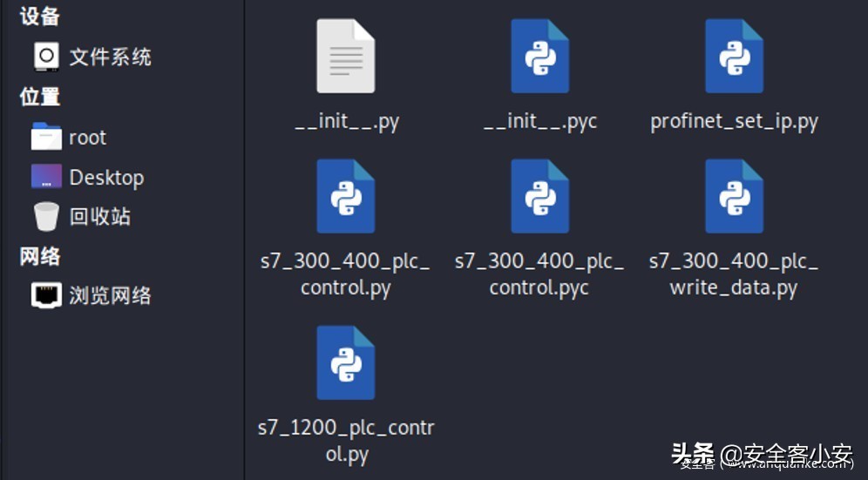Click the 设备 section header
Viewport: 868px width, 480px height.
click(x=39, y=16)
